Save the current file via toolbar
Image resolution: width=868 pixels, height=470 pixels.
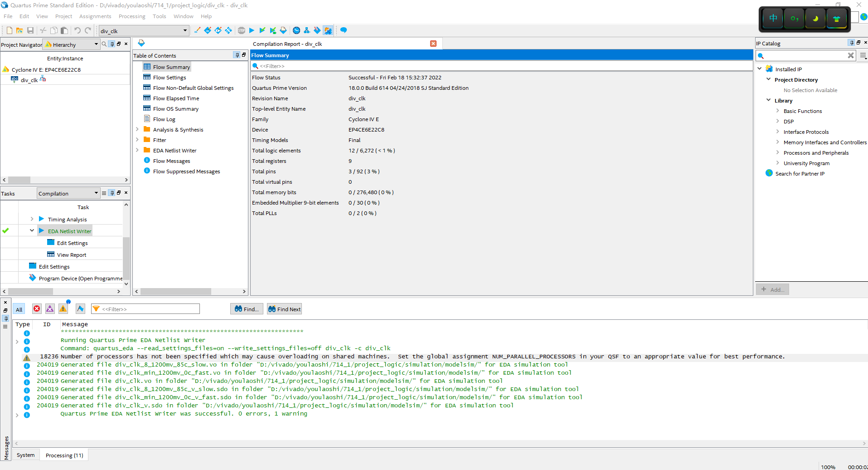point(30,30)
